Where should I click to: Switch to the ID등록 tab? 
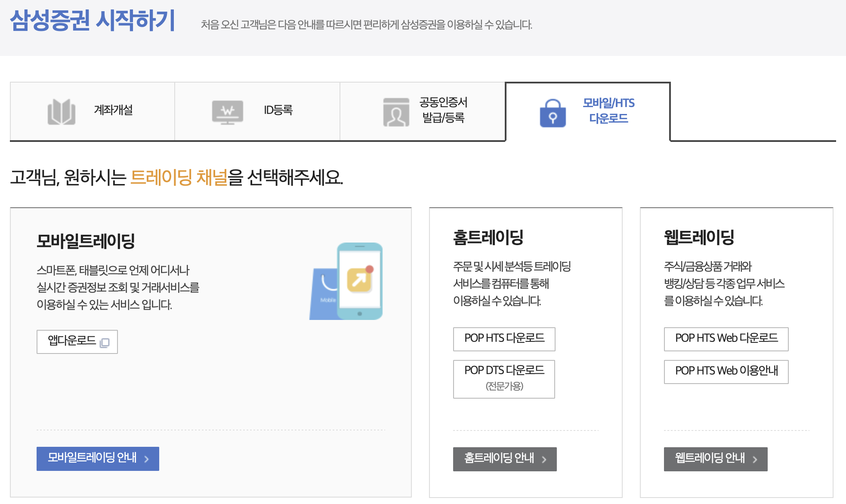pyautogui.click(x=278, y=110)
